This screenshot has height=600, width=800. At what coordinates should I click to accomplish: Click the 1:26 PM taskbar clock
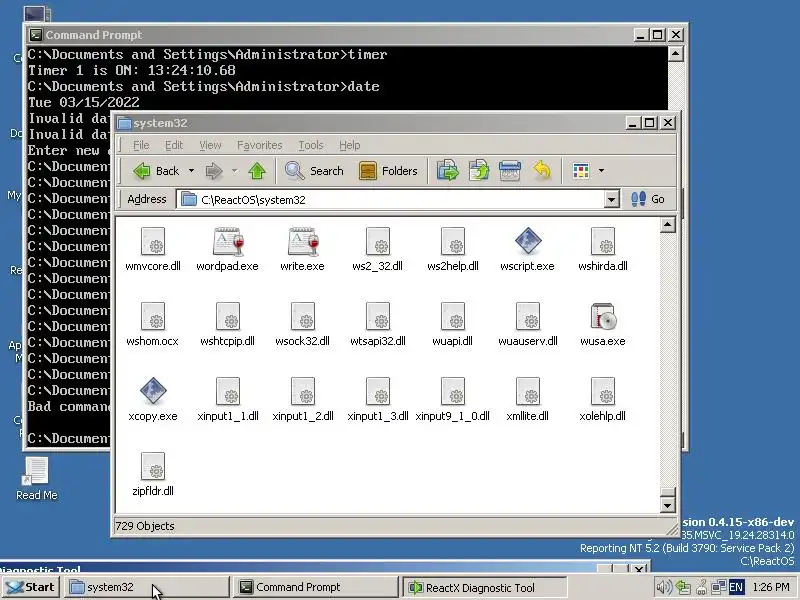[771, 587]
